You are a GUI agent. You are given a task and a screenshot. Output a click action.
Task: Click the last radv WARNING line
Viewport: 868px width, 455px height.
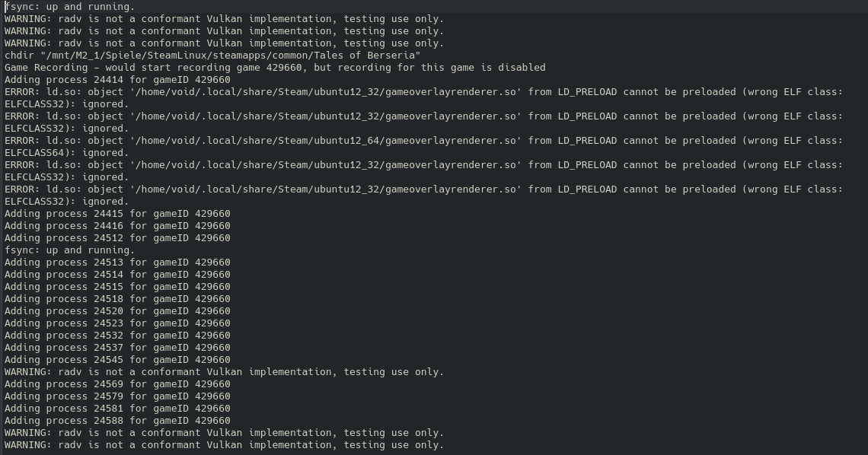[224, 445]
